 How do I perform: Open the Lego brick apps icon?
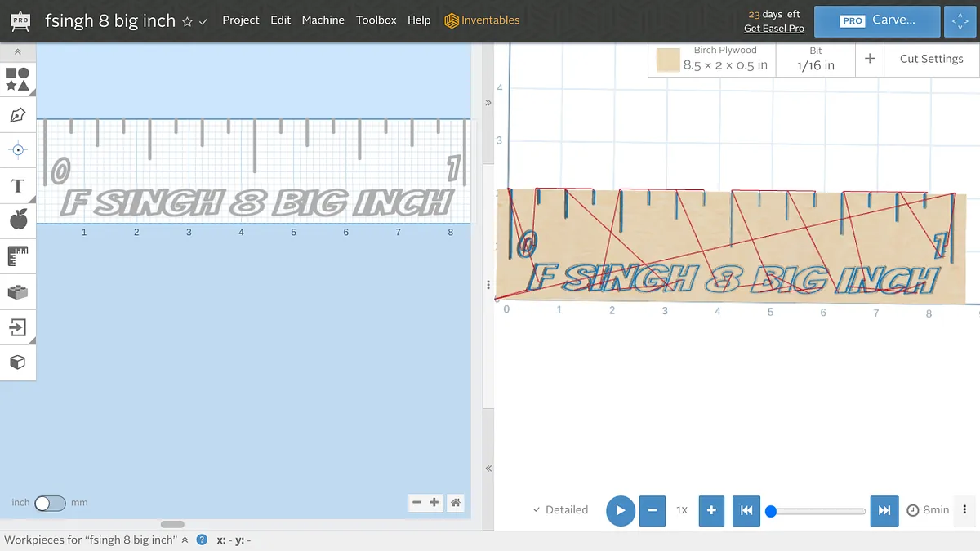tap(18, 291)
